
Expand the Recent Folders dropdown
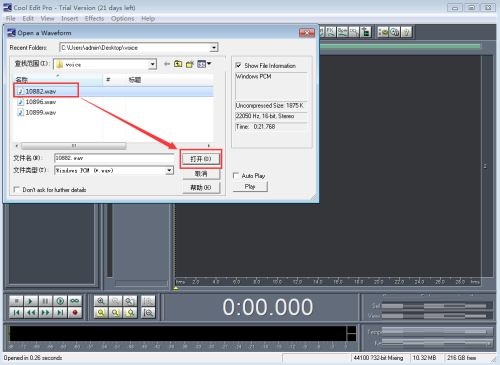pos(214,48)
